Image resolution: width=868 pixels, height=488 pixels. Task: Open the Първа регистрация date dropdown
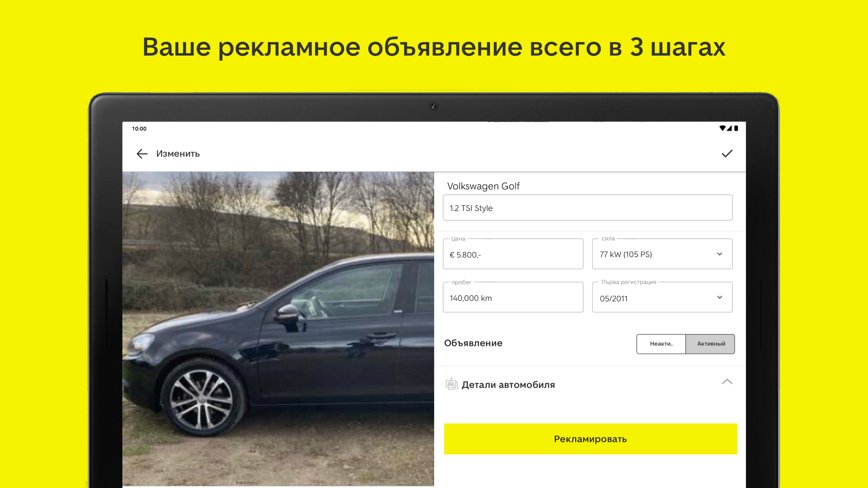click(662, 298)
